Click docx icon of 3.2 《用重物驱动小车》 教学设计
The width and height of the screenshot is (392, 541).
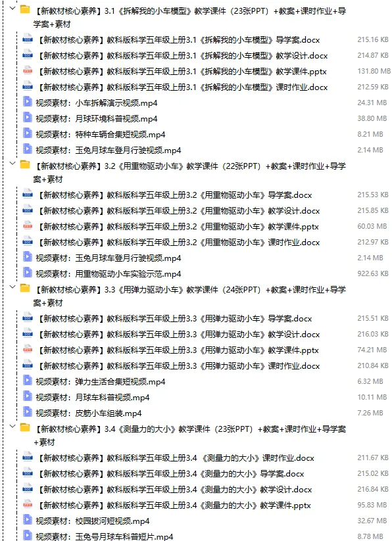pyautogui.click(x=27, y=210)
